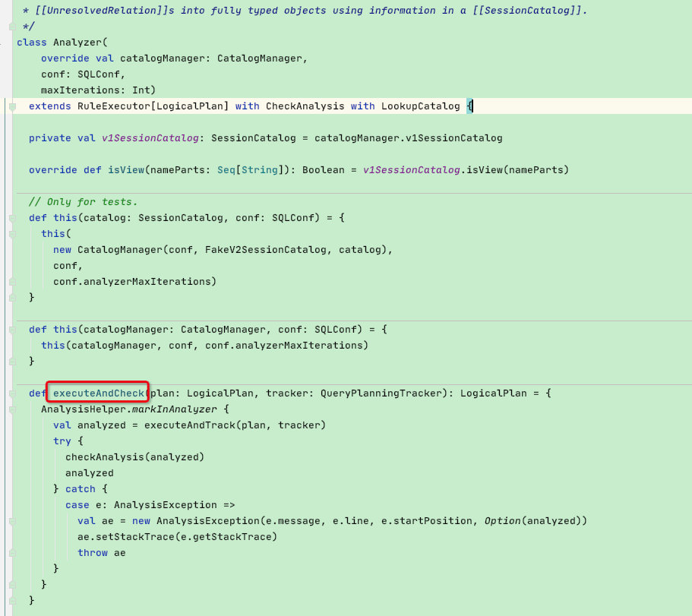Toggle fold marker at 'val ae = new AnalysisException' line

click(12, 521)
